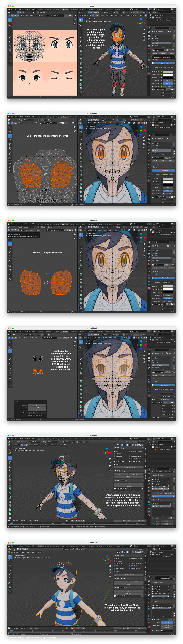The height and width of the screenshot is (644, 183).
Task: Screenshot 6: click MMD Shading Reset button
Action: (128, 584)
